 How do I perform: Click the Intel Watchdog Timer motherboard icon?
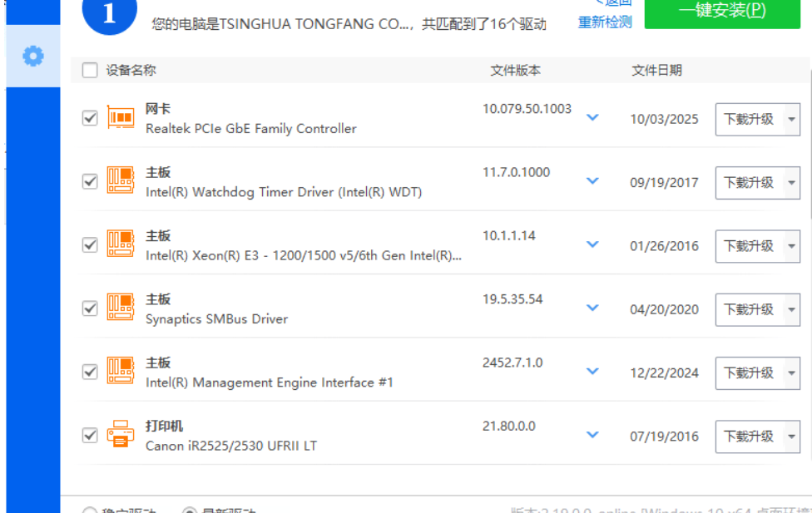click(120, 181)
